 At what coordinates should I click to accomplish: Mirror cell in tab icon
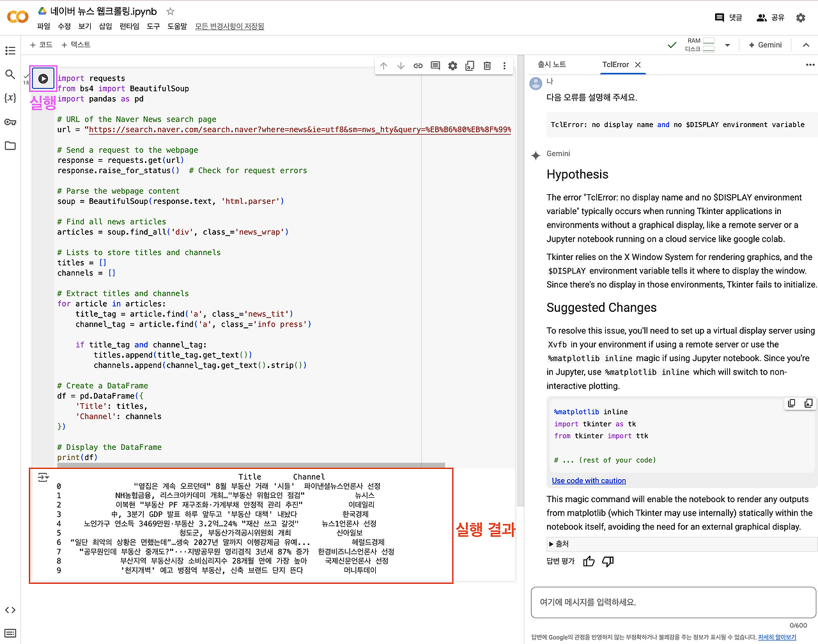470,66
